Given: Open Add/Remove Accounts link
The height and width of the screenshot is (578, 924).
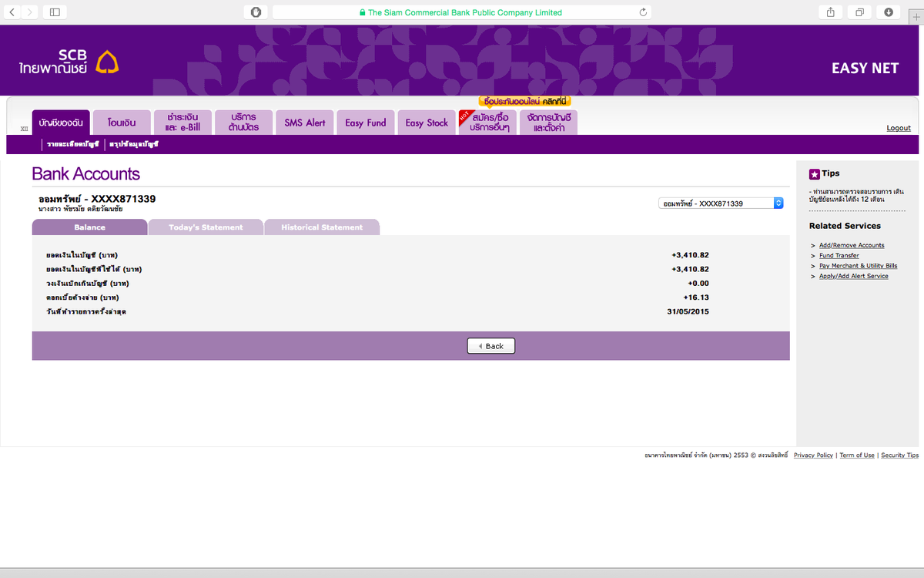Looking at the screenshot, I should 852,245.
